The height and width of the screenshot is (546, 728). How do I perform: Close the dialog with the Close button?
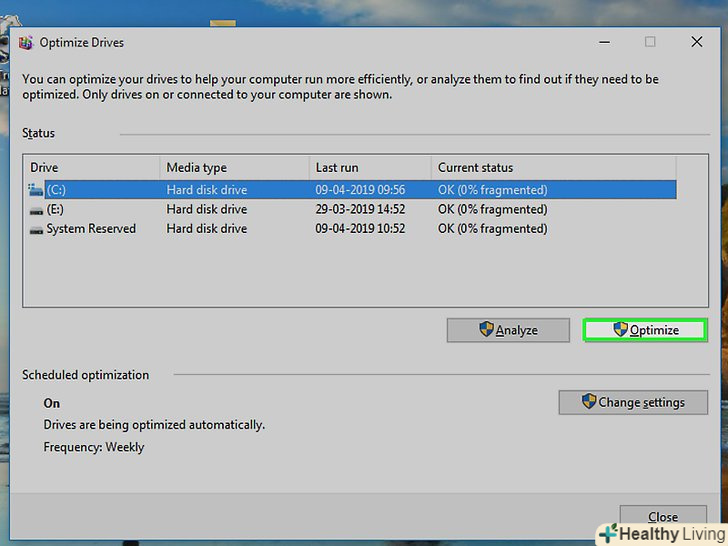663,516
